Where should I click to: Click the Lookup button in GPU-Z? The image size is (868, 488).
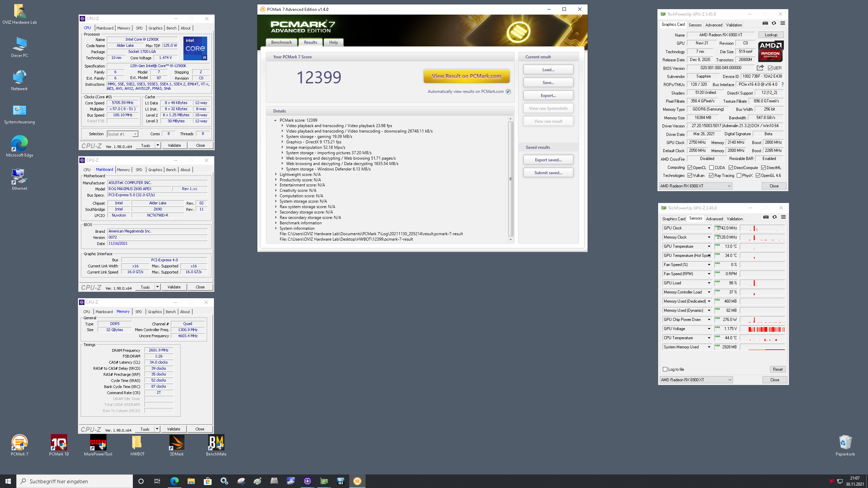[x=771, y=35]
